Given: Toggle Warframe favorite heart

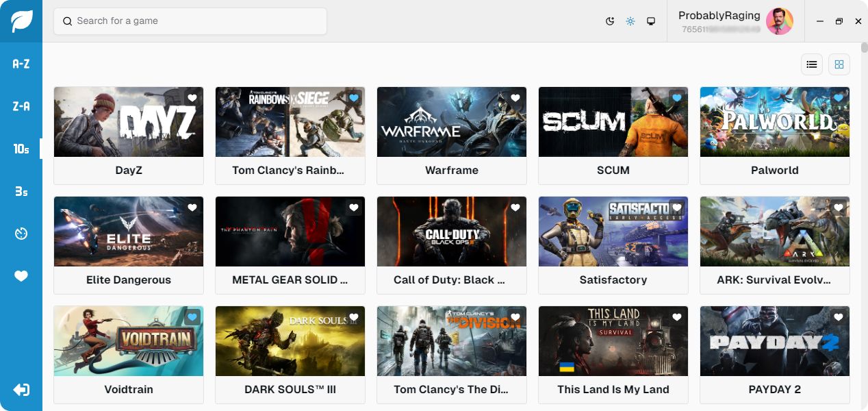Looking at the screenshot, I should pos(515,98).
